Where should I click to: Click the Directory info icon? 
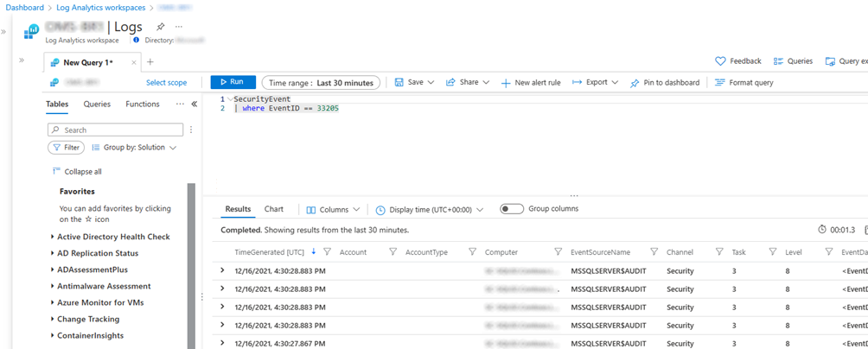137,40
